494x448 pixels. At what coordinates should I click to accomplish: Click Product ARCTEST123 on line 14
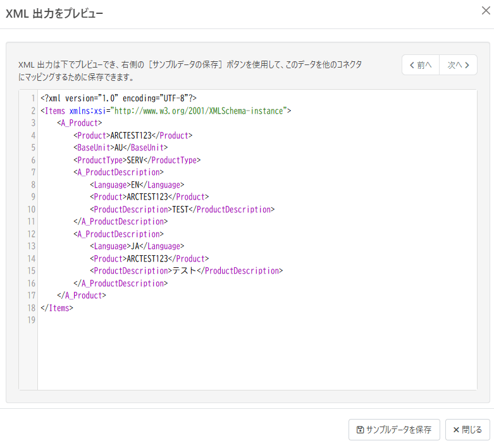[x=149, y=258]
